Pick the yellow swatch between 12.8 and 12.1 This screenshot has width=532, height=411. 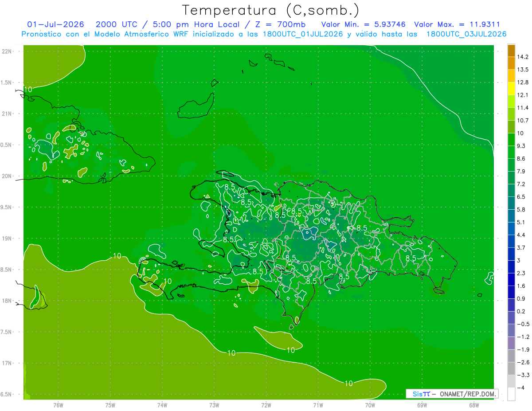pyautogui.click(x=511, y=89)
